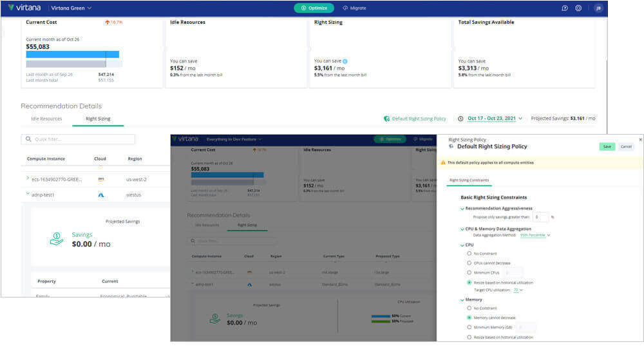Click Optimize button in dimmed front window
This screenshot has width=644, height=360.
click(390, 139)
